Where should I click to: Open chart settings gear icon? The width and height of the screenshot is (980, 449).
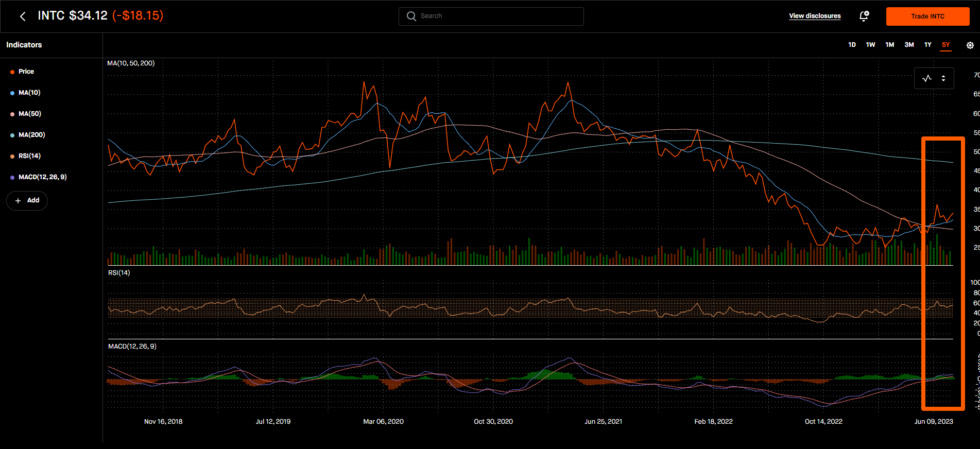point(970,45)
